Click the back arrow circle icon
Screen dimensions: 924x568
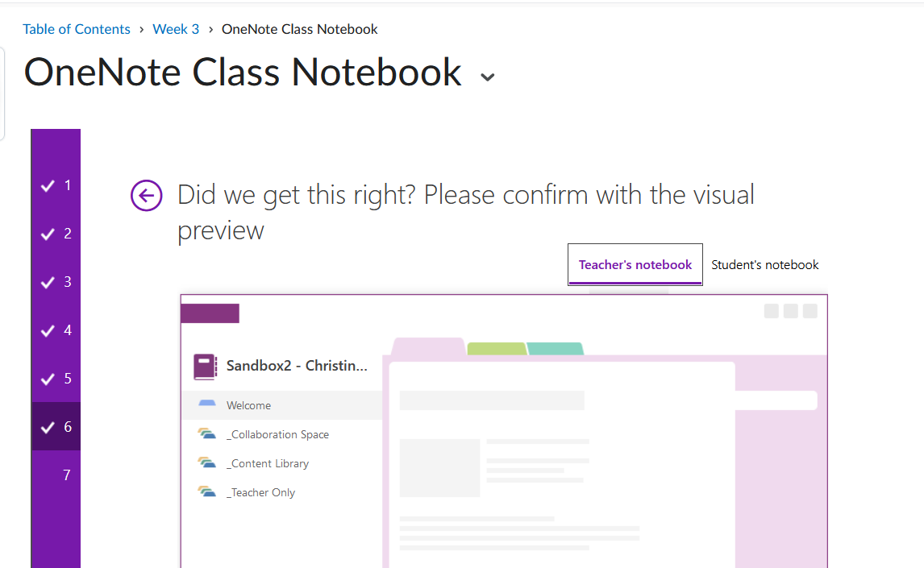coord(146,195)
